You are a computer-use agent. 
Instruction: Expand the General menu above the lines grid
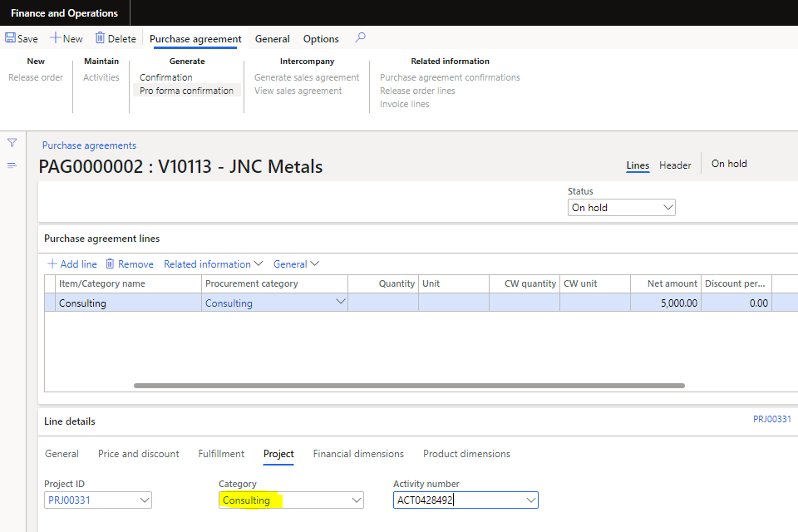[x=296, y=264]
